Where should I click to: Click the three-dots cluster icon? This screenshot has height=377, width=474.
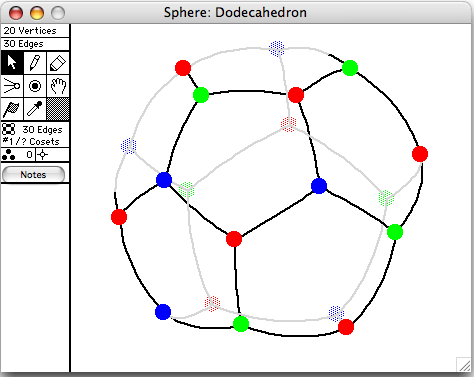pyautogui.click(x=9, y=155)
